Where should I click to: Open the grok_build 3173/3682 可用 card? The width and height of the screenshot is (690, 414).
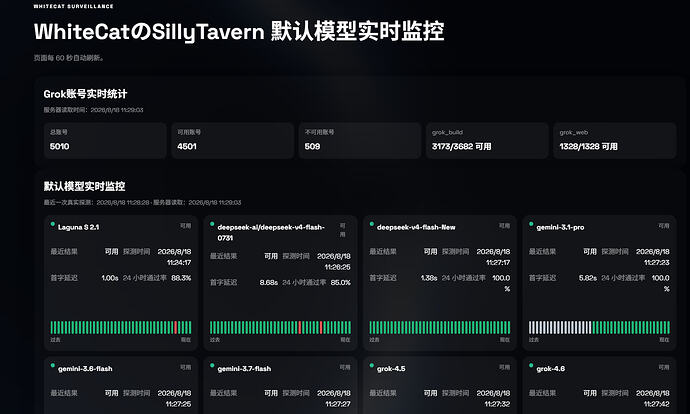tap(487, 140)
